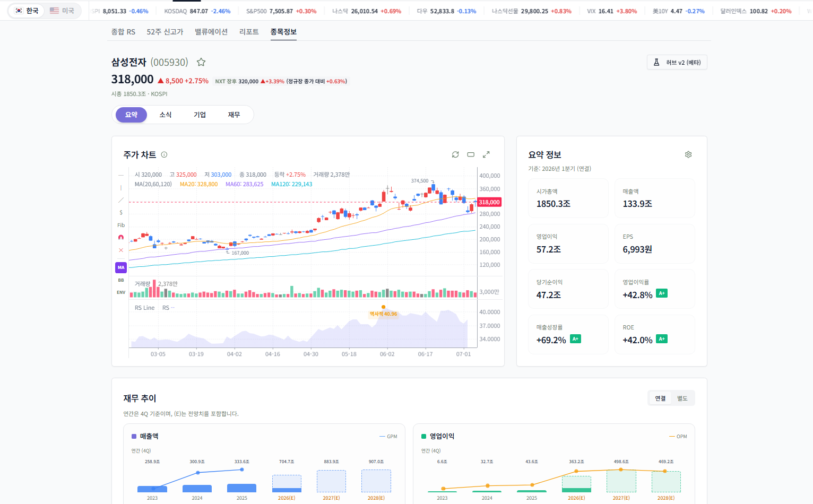Select 연결 financial statement basis
This screenshot has height=504, width=813.
(660, 398)
